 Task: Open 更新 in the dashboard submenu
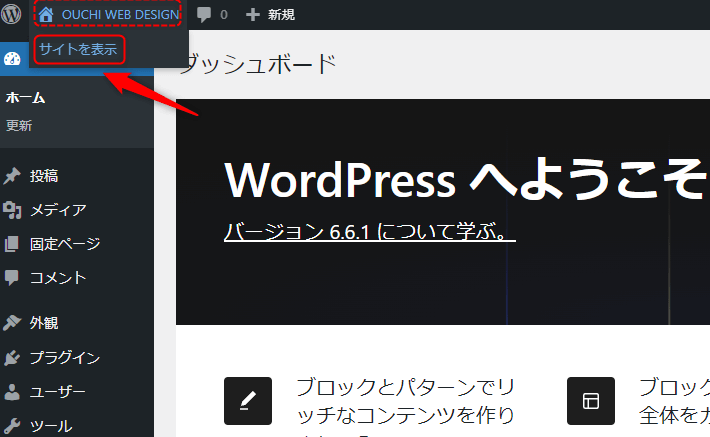(19, 125)
